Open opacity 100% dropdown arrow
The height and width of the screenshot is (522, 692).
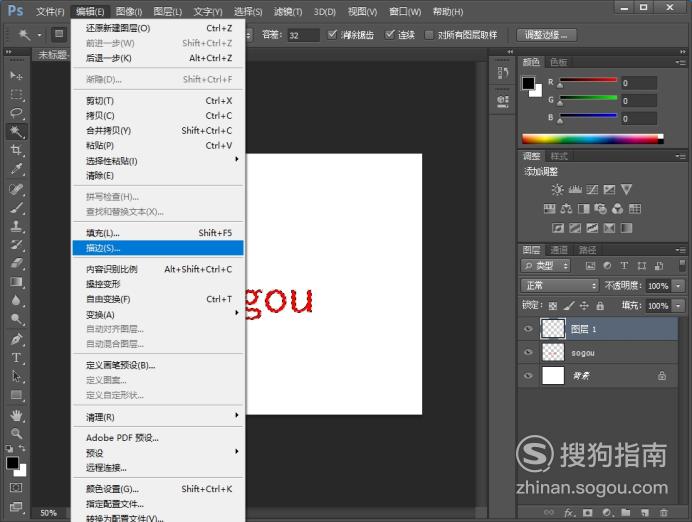(x=678, y=286)
